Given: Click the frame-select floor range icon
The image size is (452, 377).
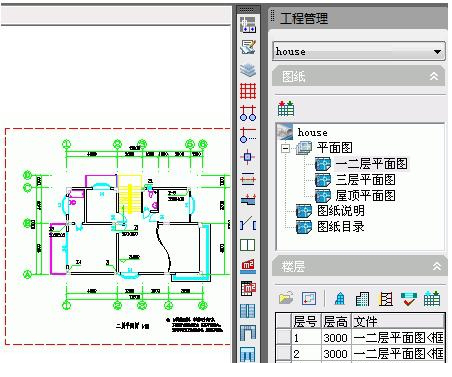Looking at the screenshot, I should pyautogui.click(x=309, y=298).
